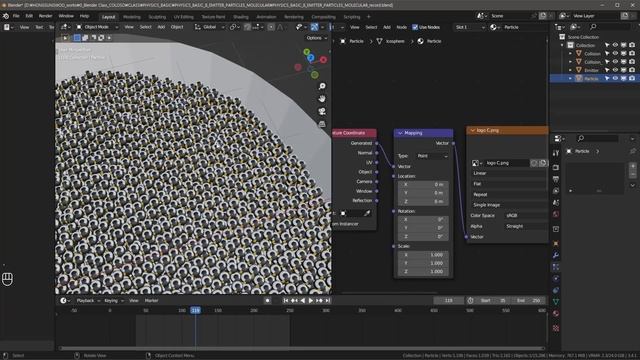
Task: Open the Texture checker properties tab
Action: (x=556, y=328)
